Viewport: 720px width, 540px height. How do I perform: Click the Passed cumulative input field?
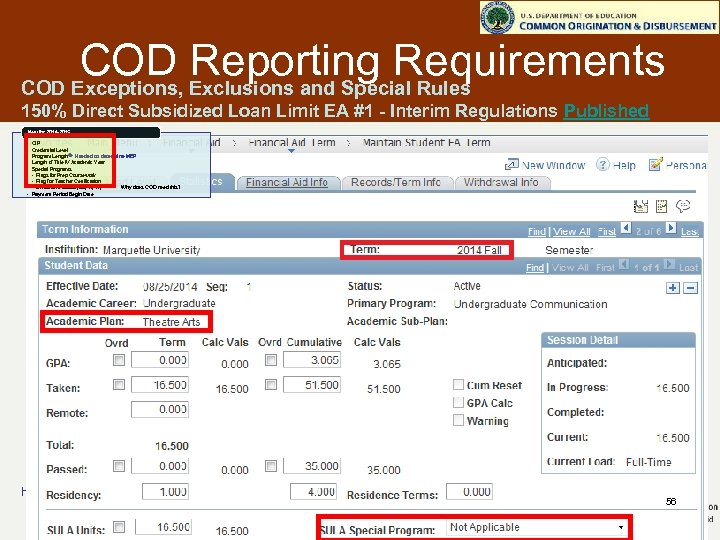point(312,466)
